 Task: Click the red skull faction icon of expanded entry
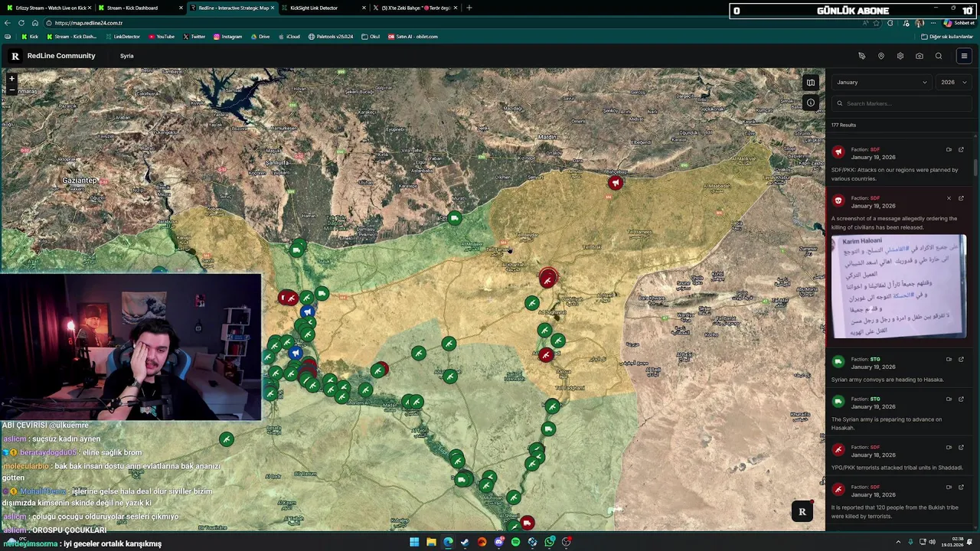[x=838, y=201]
